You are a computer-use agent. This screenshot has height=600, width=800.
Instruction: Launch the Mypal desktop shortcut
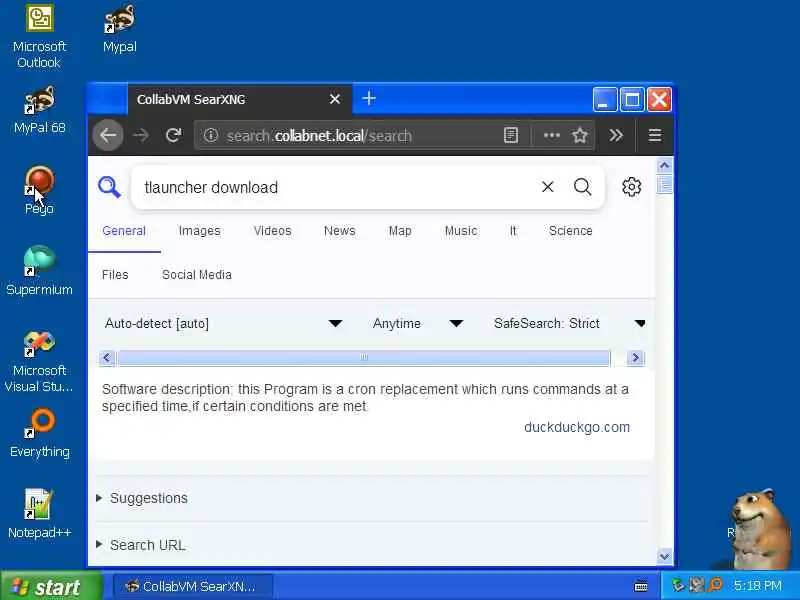click(x=120, y=29)
